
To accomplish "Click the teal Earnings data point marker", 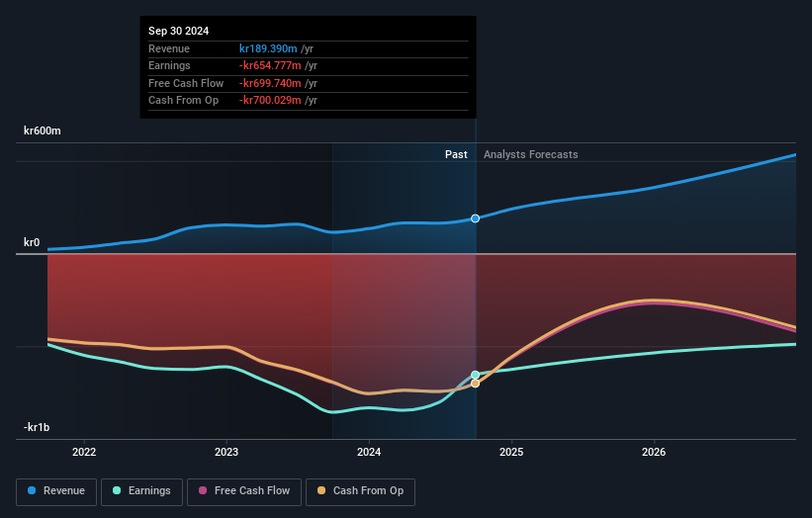I will click(475, 375).
